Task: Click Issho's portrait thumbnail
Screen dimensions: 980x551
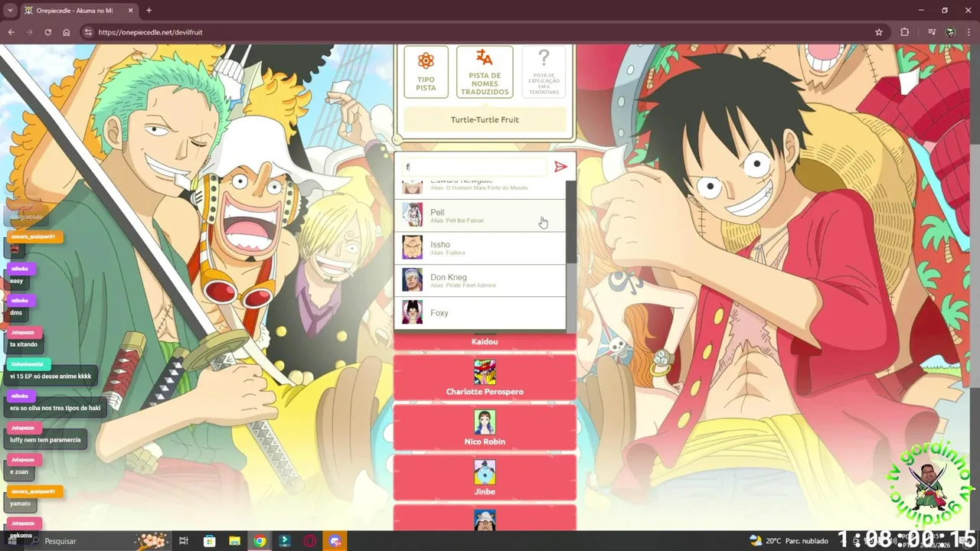Action: coord(413,247)
